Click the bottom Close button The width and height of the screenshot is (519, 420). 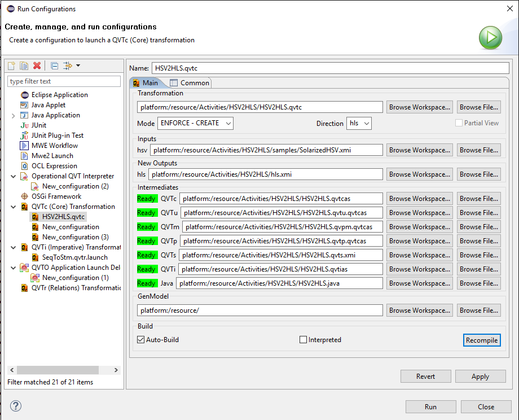(486, 407)
